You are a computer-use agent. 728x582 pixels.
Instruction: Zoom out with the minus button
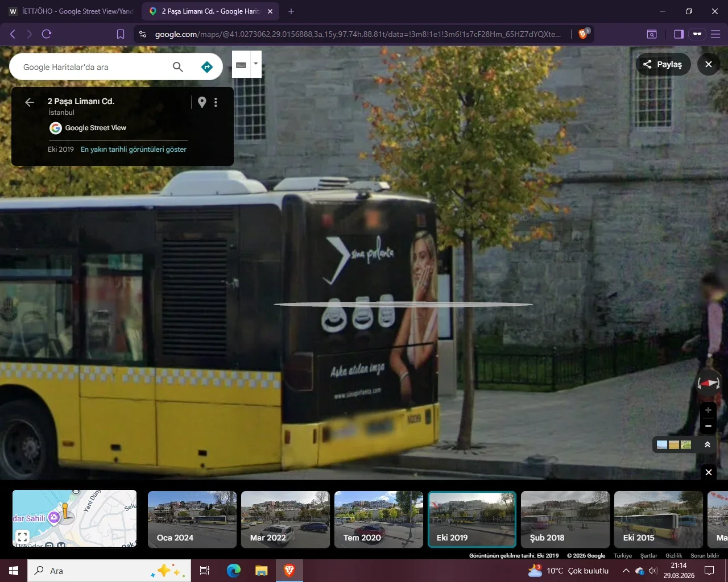708,426
